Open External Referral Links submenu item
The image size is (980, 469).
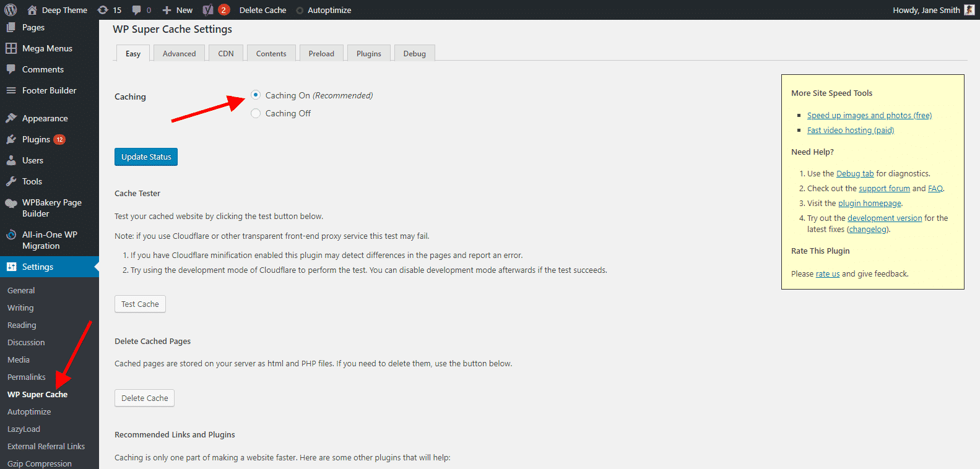pyautogui.click(x=46, y=446)
